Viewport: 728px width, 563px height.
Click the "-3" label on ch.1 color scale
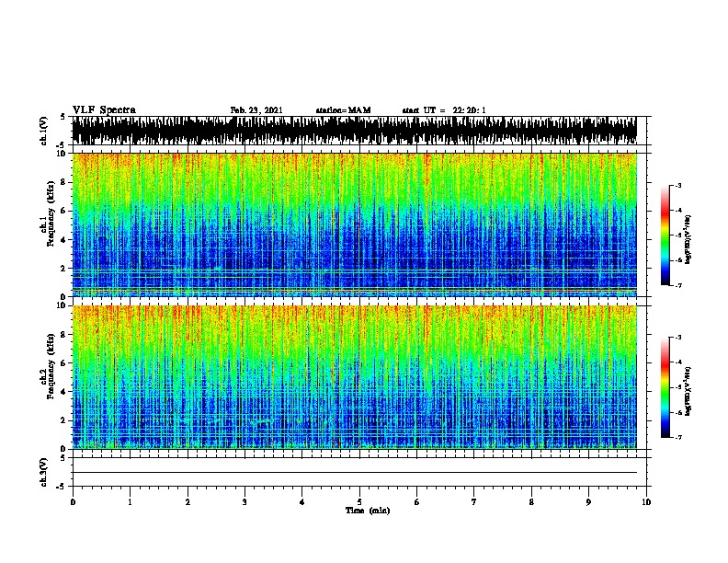coord(677,185)
